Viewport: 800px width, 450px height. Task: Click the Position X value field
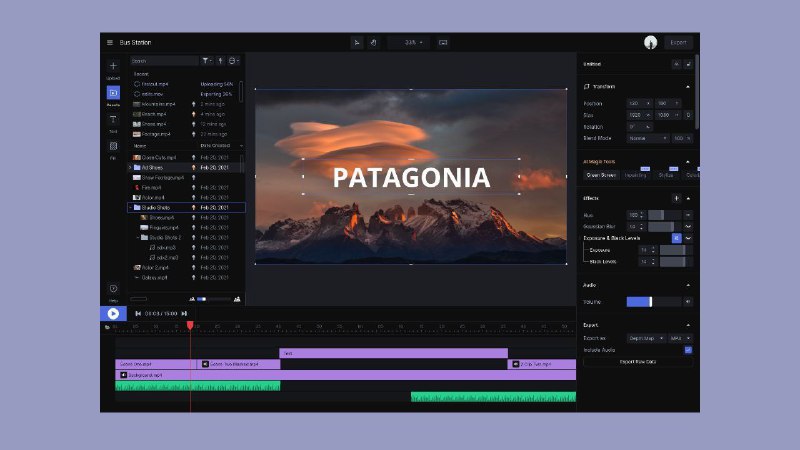point(639,104)
